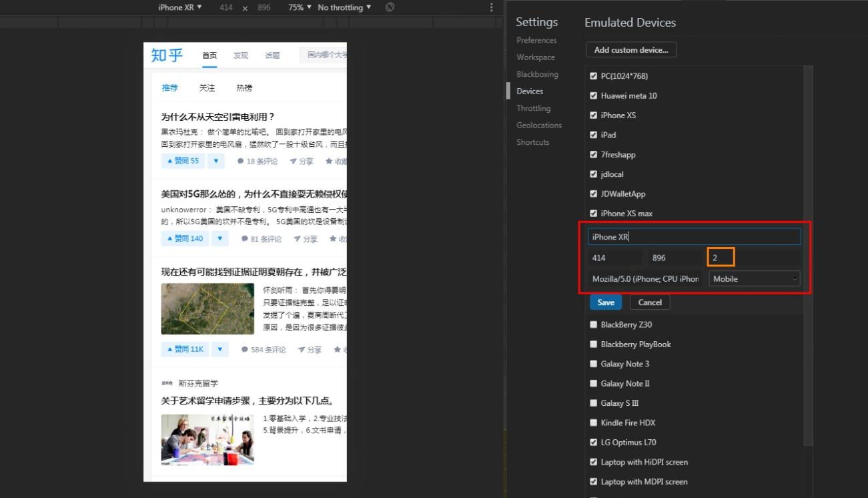868x498 pixels.
Task: Click 分享 on the 赞同 11K row
Action: tap(310, 350)
